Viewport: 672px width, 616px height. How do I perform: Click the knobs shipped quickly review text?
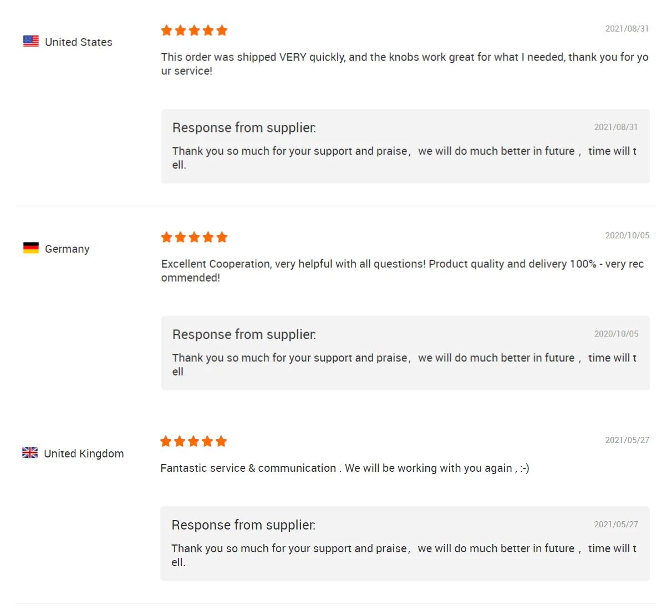[404, 64]
